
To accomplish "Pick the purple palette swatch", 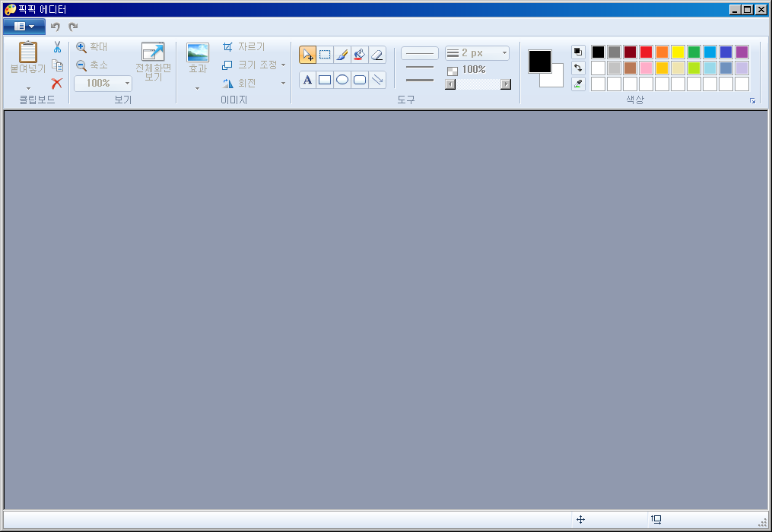I will (742, 52).
